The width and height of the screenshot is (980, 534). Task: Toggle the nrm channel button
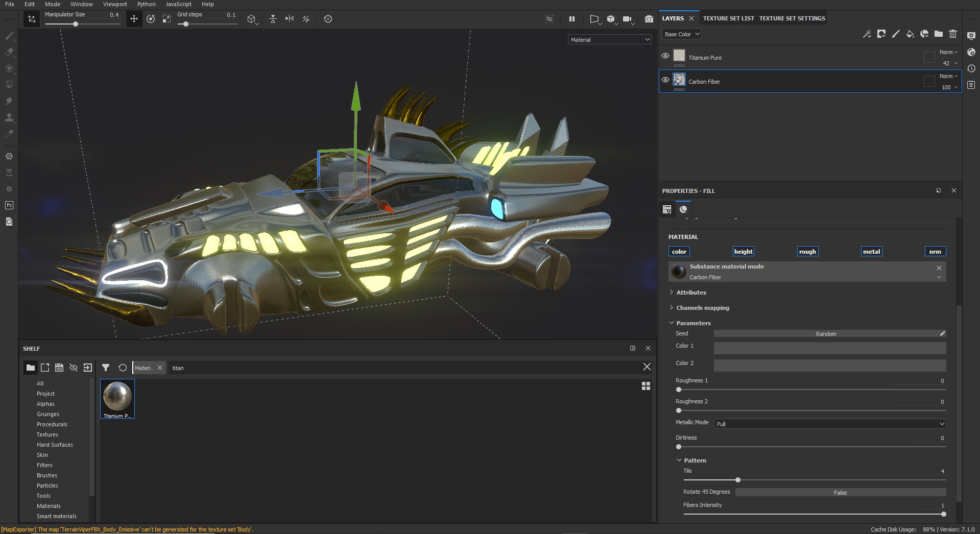(935, 251)
